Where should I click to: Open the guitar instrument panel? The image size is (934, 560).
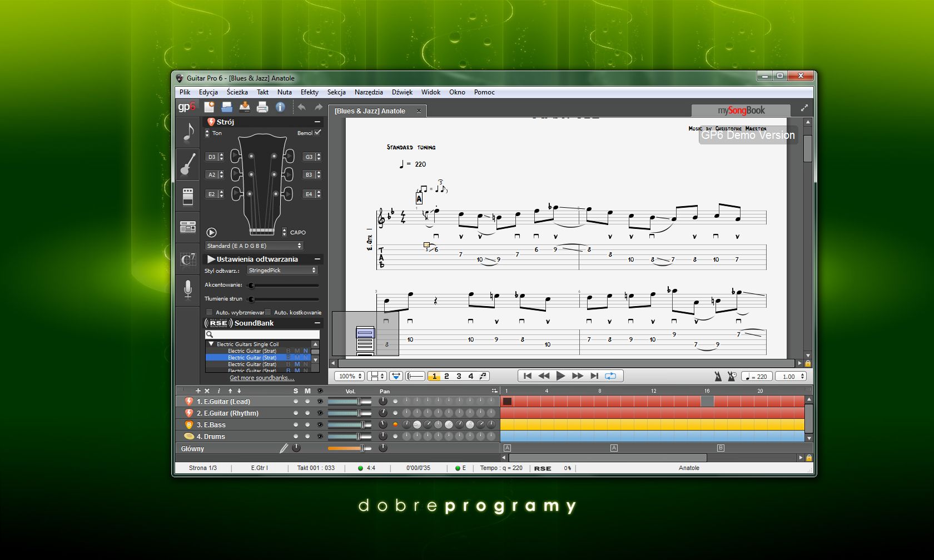click(188, 164)
